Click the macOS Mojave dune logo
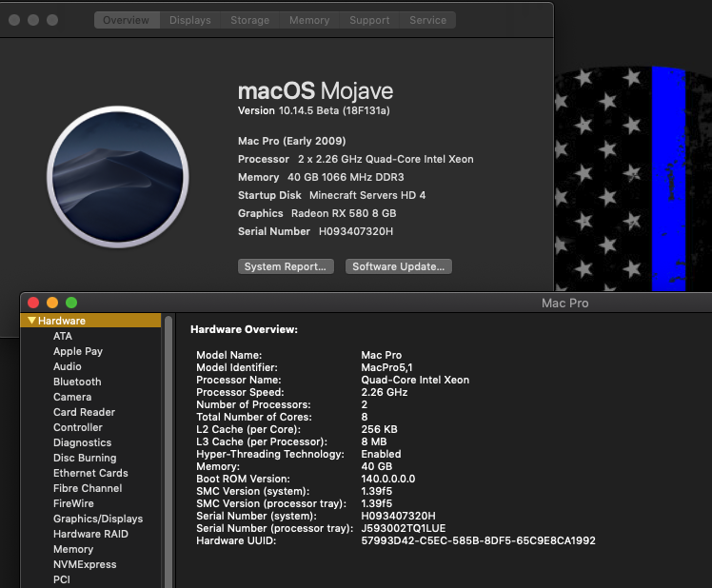Image resolution: width=712 pixels, height=588 pixels. click(118, 177)
